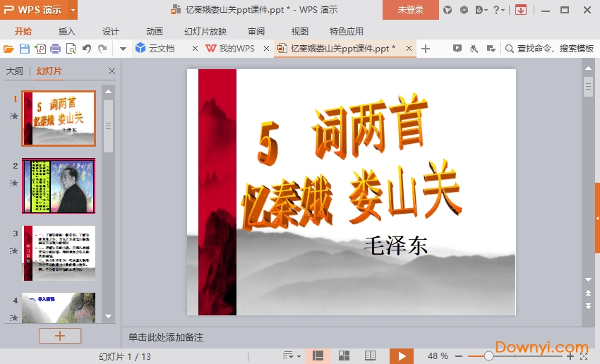Switch to normal view in status bar
The width and height of the screenshot is (600, 364).
point(318,356)
